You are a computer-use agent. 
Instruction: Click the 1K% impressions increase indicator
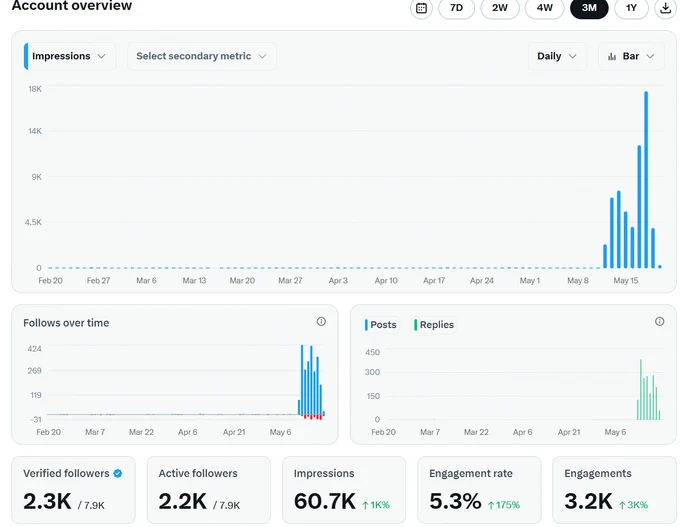[376, 505]
